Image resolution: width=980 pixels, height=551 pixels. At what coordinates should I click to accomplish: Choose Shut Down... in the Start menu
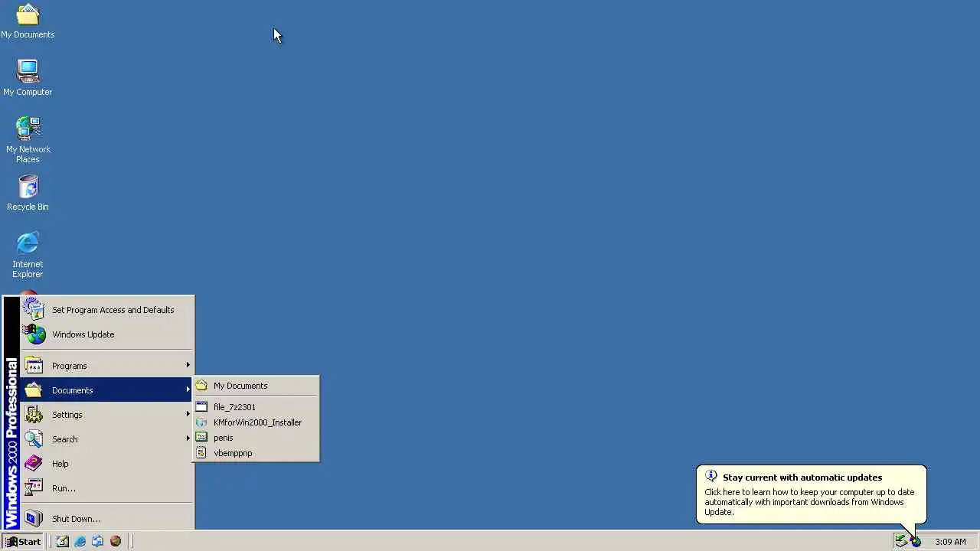(x=107, y=519)
